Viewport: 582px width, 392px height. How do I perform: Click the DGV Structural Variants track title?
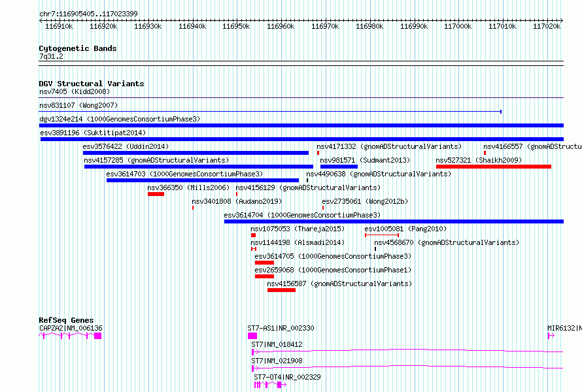pyautogui.click(x=92, y=84)
